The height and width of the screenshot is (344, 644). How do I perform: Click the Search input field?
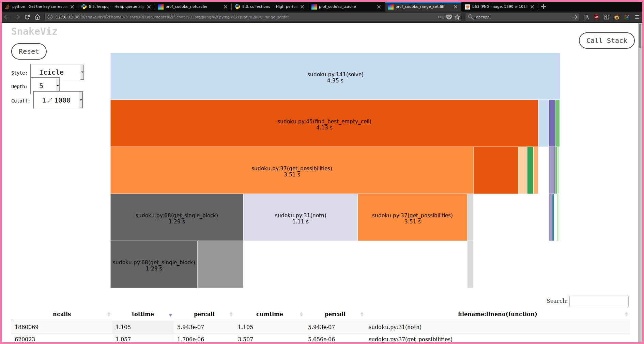click(599, 301)
